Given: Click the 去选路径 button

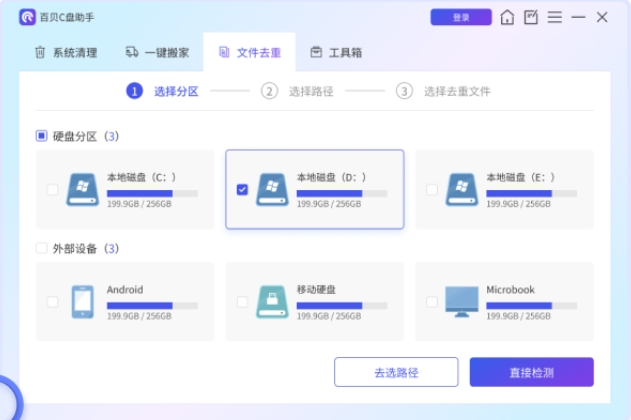Looking at the screenshot, I should [x=396, y=372].
